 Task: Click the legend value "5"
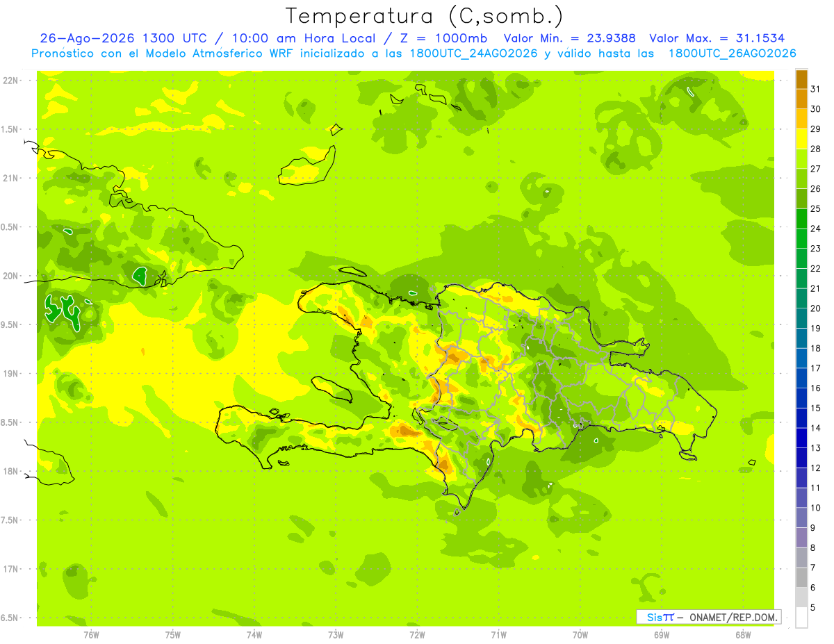click(x=813, y=608)
